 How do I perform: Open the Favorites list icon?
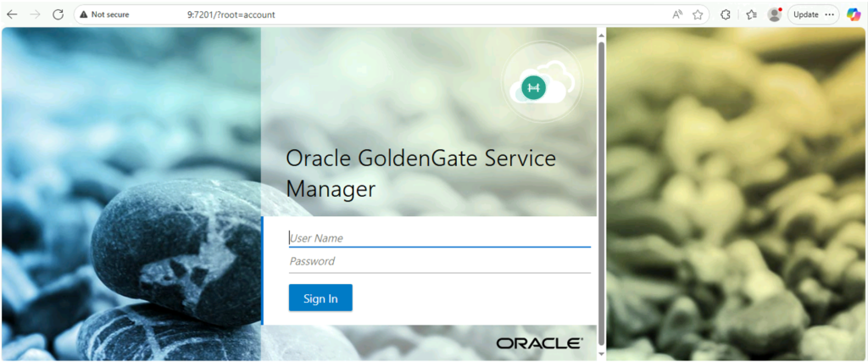(x=751, y=15)
